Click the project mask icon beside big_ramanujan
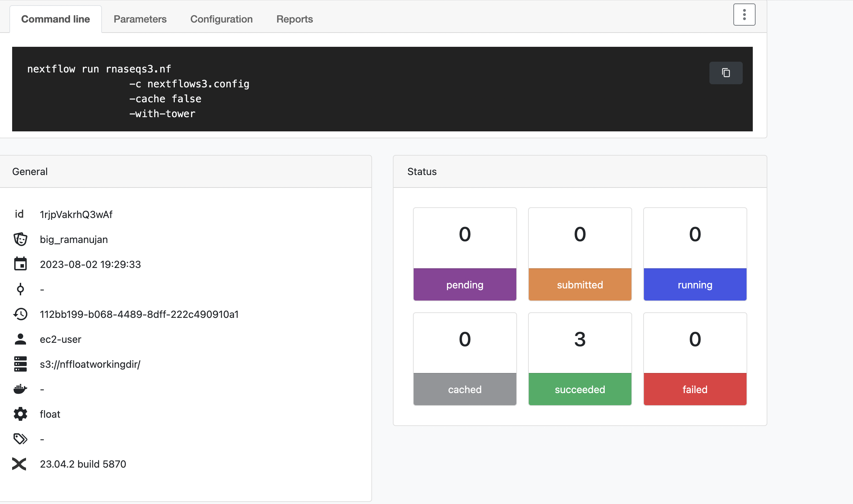853x504 pixels. click(20, 239)
